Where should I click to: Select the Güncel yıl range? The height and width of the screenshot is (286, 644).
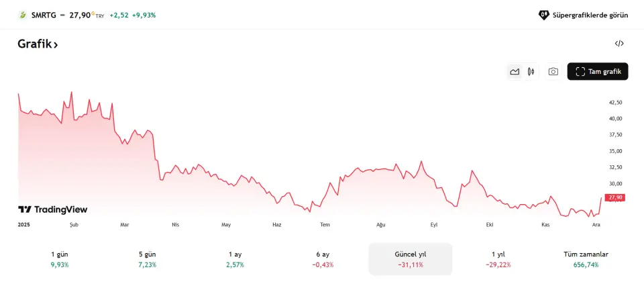click(411, 259)
